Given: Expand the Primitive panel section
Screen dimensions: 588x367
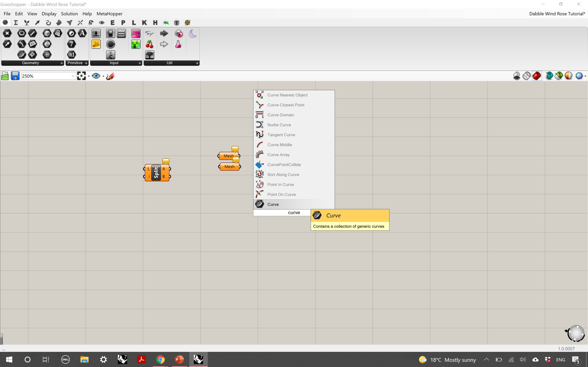Looking at the screenshot, I should tap(86, 63).
